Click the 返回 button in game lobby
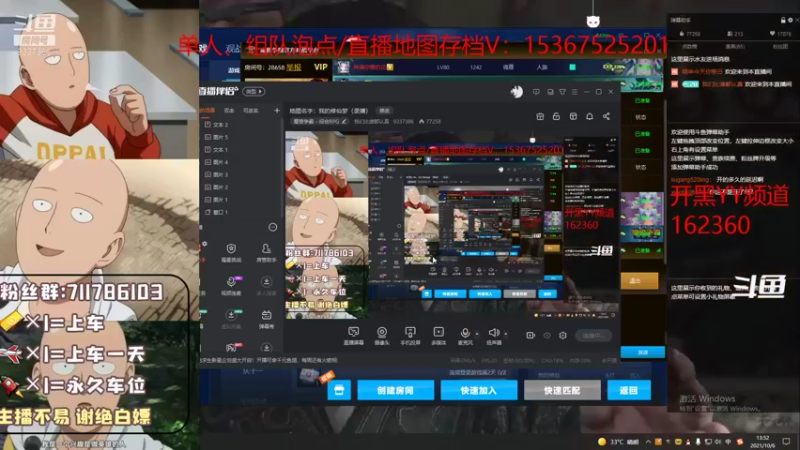The image size is (800, 450). click(x=629, y=390)
